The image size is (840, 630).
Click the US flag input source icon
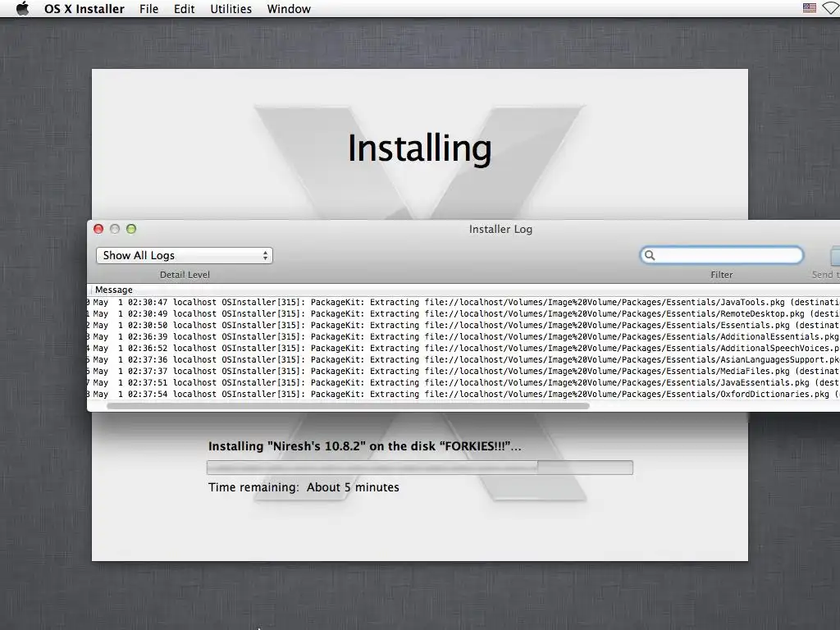[x=810, y=8]
